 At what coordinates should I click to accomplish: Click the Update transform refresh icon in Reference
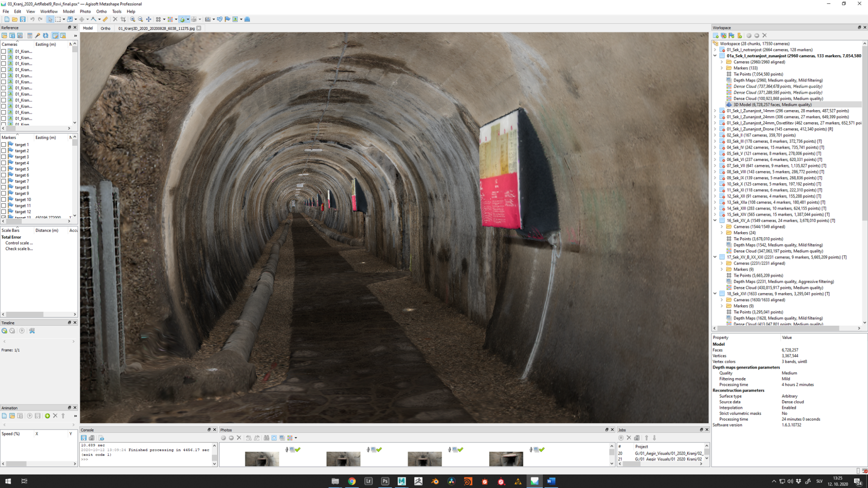point(46,36)
